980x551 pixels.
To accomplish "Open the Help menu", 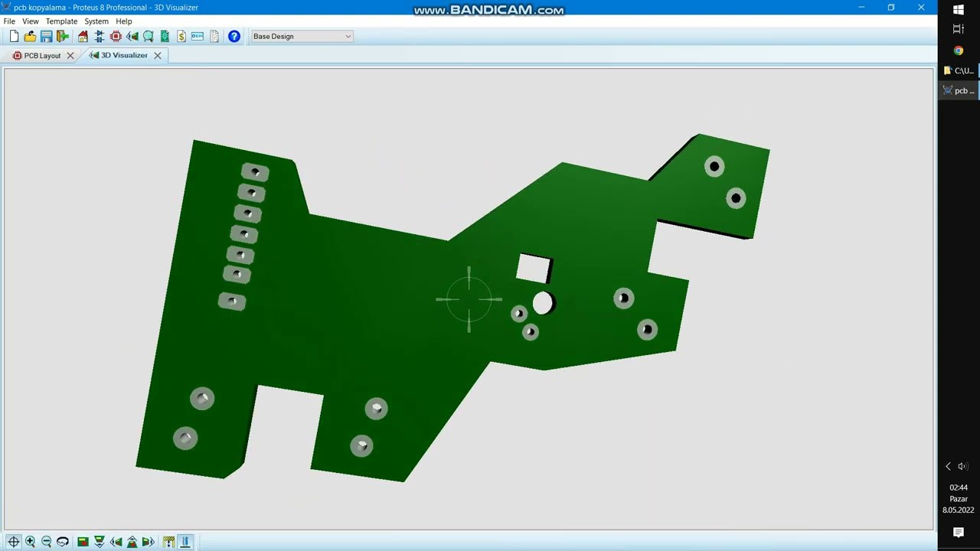I will [124, 21].
